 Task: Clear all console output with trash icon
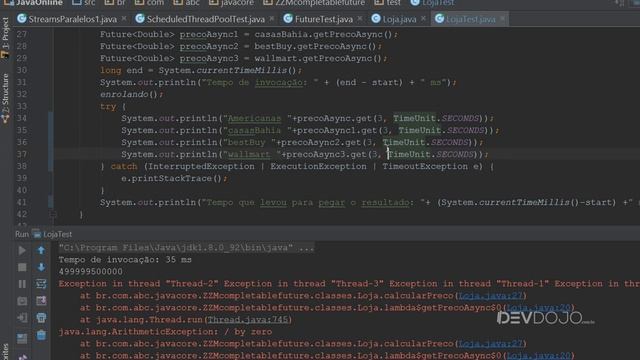tap(41, 335)
